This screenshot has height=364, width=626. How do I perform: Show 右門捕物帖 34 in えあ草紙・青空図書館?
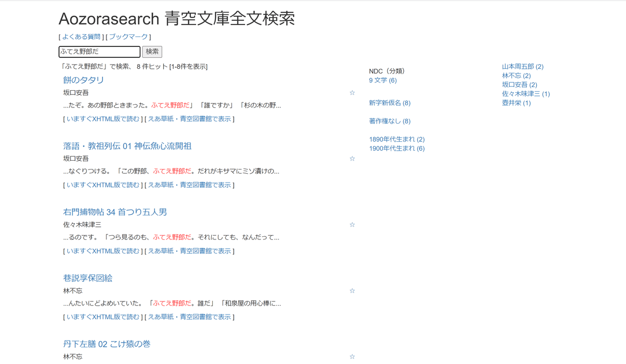189,251
